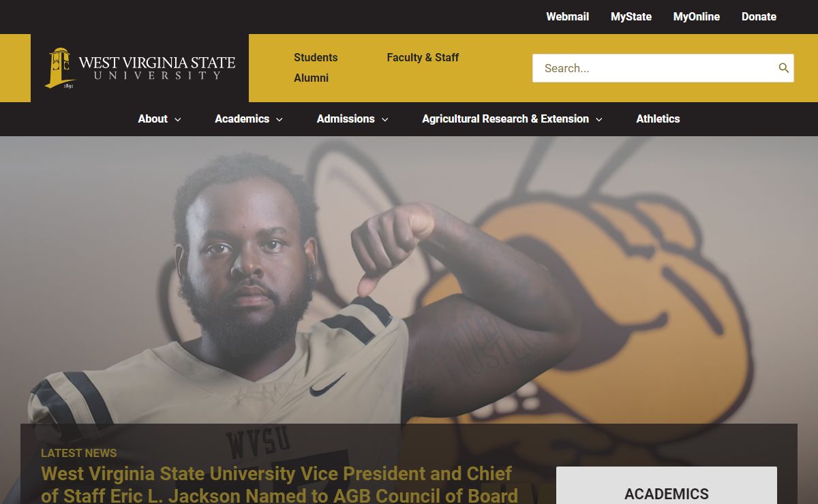Open the Webmail link

[x=567, y=16]
